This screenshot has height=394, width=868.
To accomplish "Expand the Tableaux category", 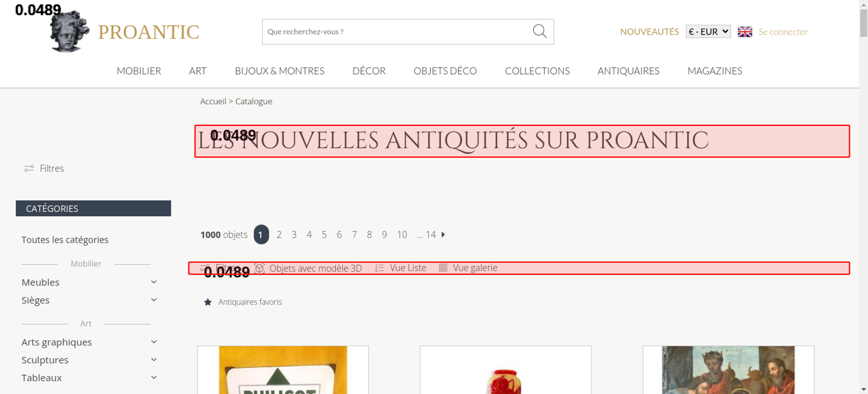I will pos(154,378).
